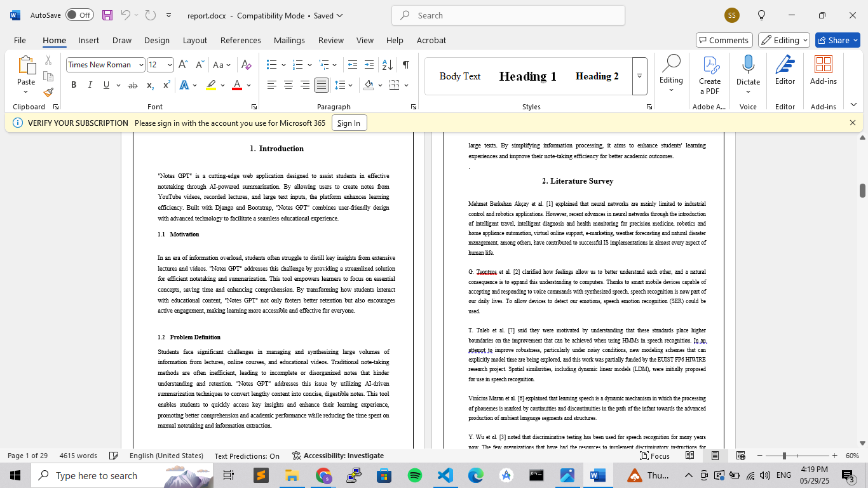Screen dimensions: 868x488
Task: Click the Format Painter brush icon
Action: pyautogui.click(x=48, y=92)
